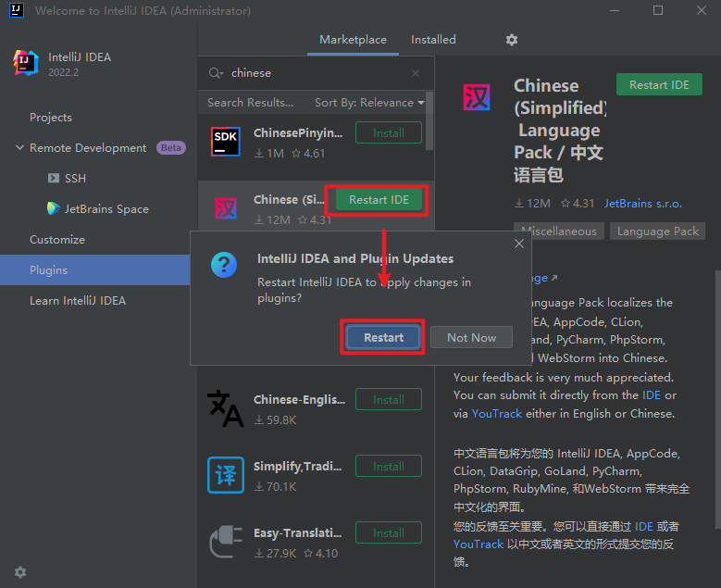
Task: Open the English IDE feedback link
Action: (x=651, y=395)
